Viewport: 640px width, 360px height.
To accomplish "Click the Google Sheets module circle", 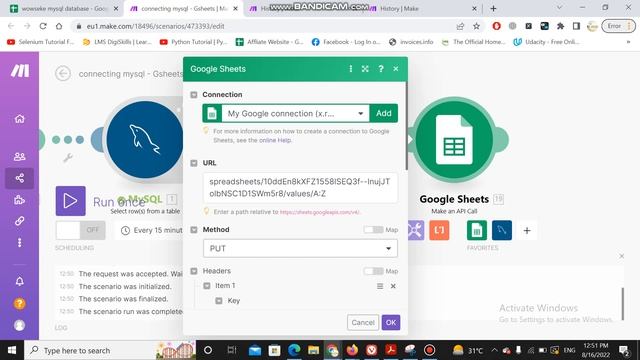I will (454, 140).
